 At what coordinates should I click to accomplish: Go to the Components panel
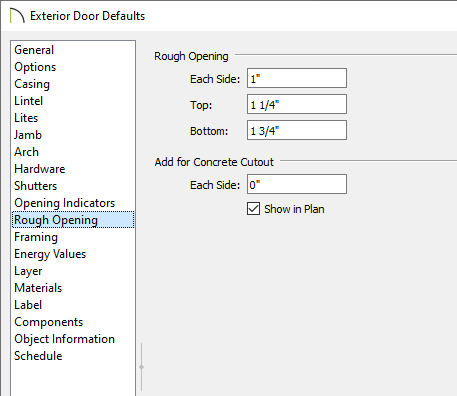click(49, 322)
